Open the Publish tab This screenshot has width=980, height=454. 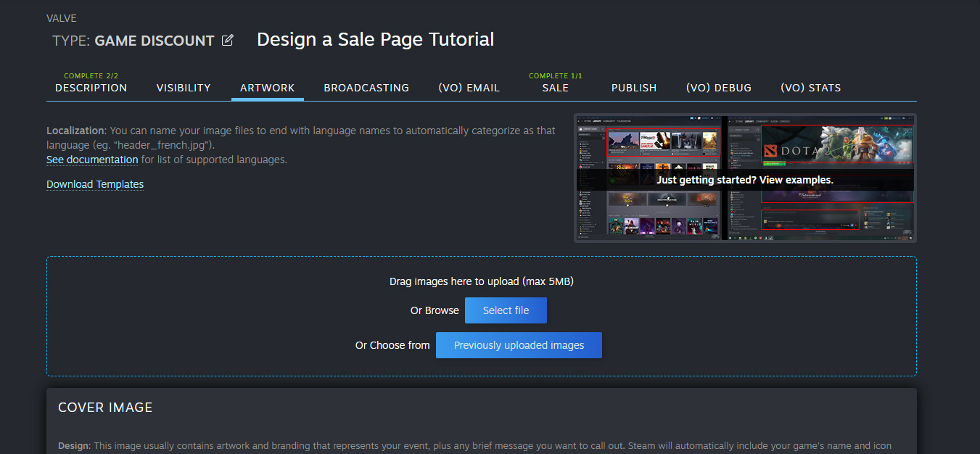(634, 87)
